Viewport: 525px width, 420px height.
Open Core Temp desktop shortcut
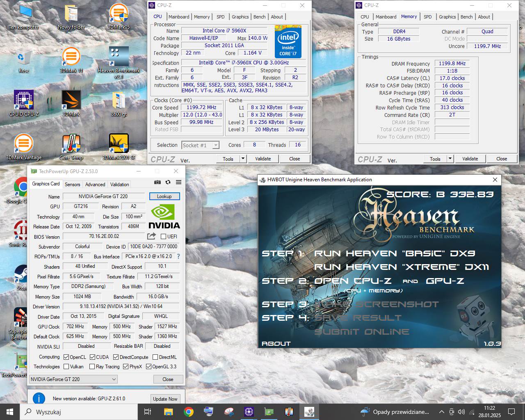tap(71, 147)
